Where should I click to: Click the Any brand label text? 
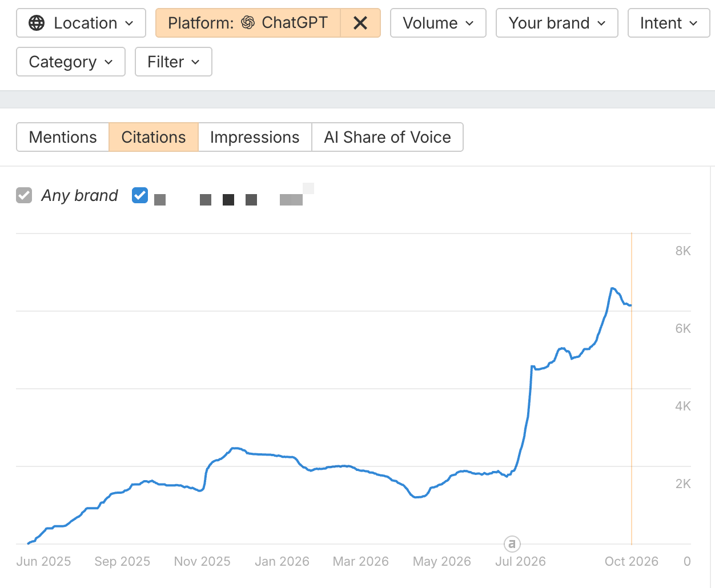coord(79,195)
